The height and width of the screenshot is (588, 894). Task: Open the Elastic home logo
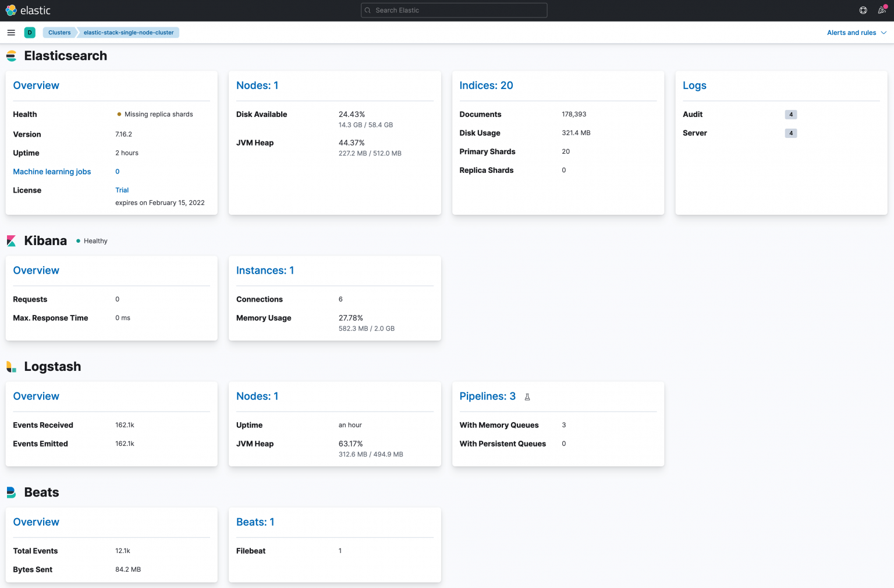(x=28, y=10)
